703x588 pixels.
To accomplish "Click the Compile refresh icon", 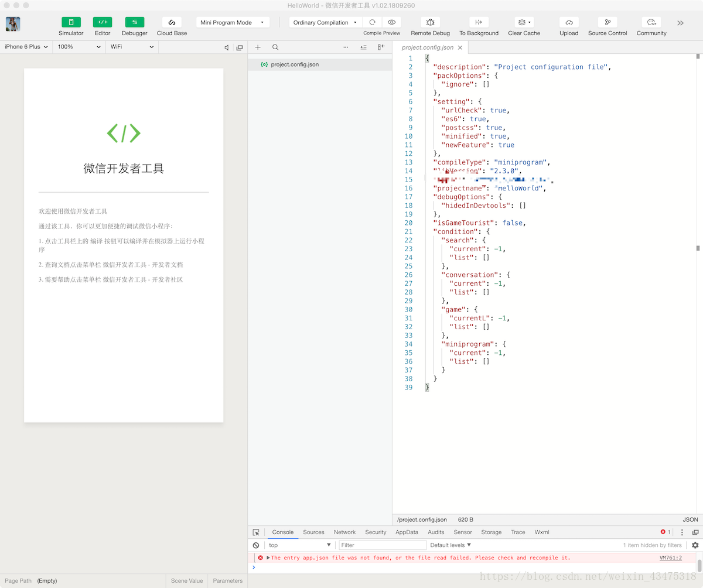I will pos(372,22).
